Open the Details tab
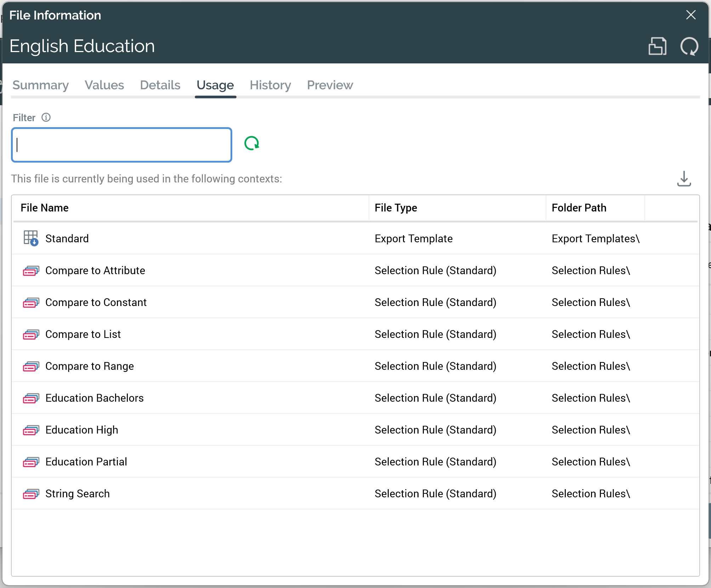The height and width of the screenshot is (588, 711). point(160,85)
